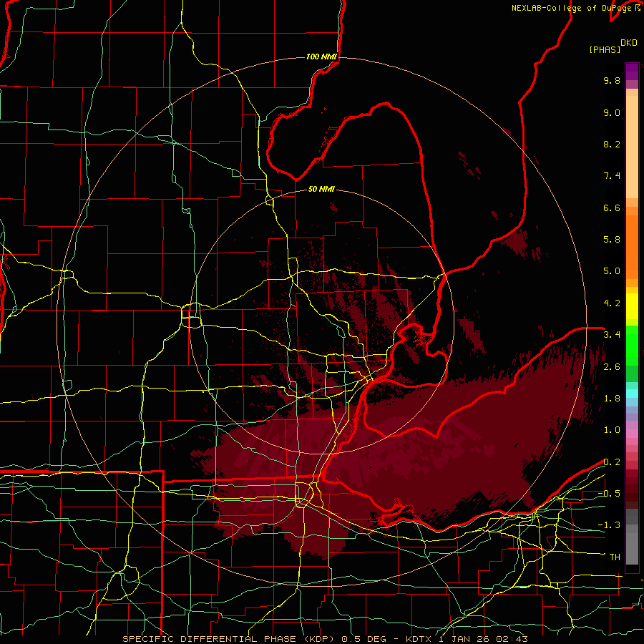Click the 0.2 color scale value
Screen dimensions: 644x644
(612, 462)
